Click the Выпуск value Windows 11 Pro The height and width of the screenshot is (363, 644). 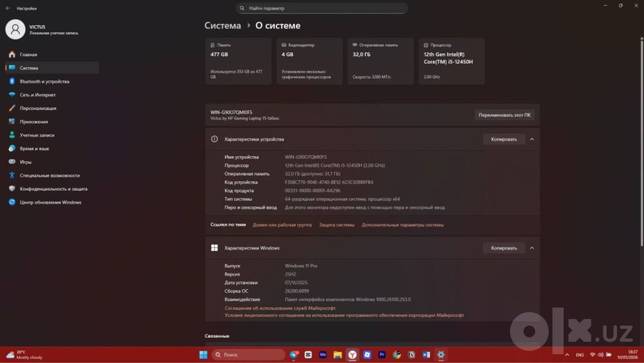pyautogui.click(x=301, y=266)
